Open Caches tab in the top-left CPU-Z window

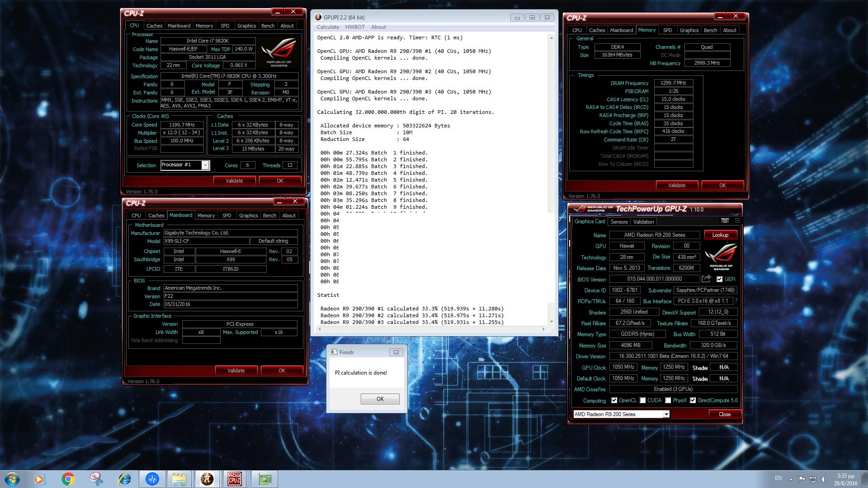pos(154,26)
